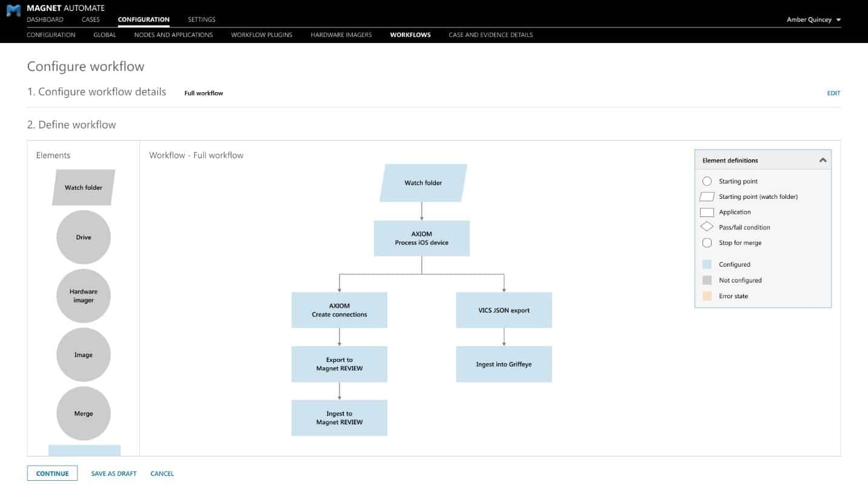Click the VICS JSON export node

pos(504,310)
